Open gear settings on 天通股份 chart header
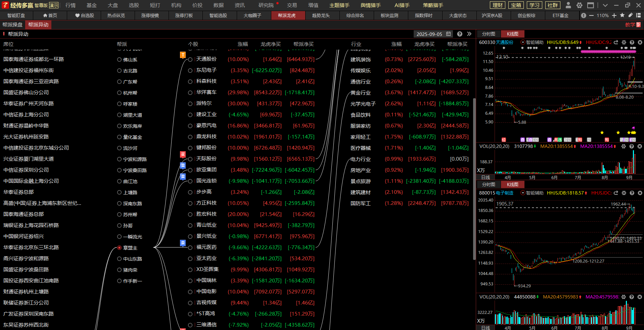 tap(624, 42)
